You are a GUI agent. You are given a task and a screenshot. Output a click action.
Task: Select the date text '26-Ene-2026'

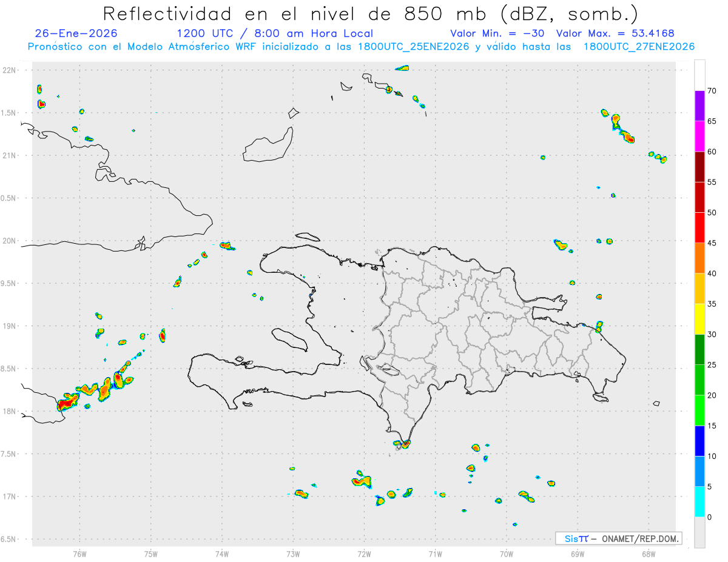pos(76,33)
